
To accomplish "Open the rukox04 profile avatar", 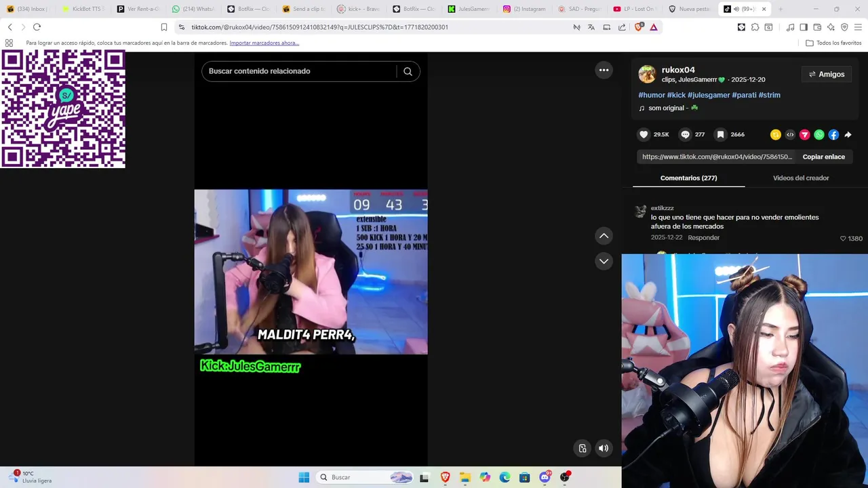I will tap(647, 74).
